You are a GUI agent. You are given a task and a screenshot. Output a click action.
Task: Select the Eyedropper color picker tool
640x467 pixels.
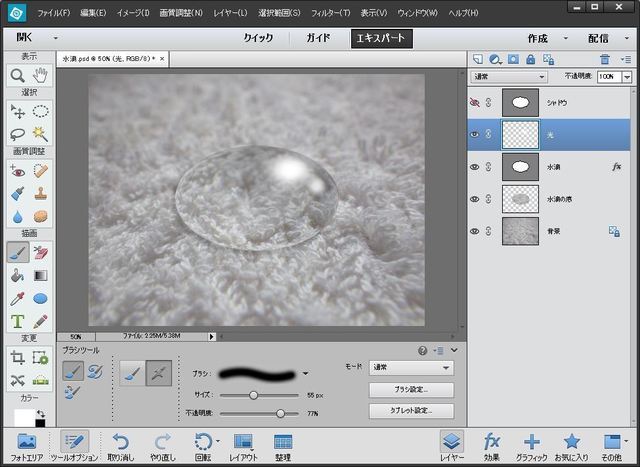17,298
